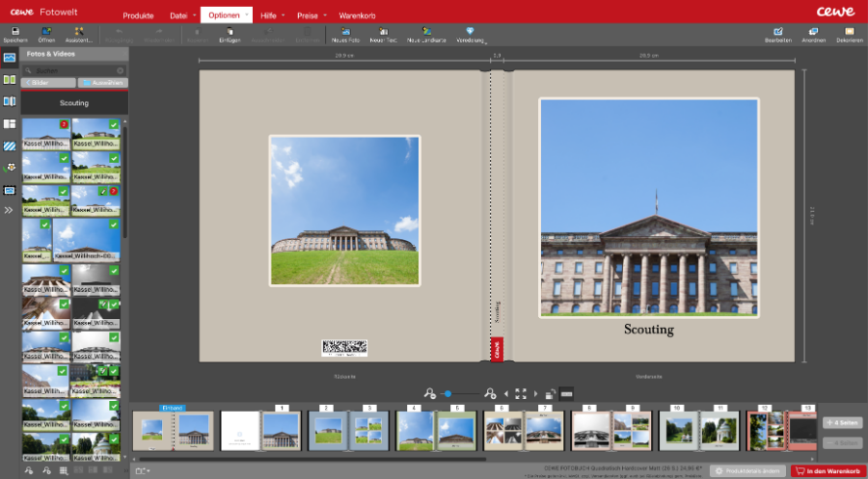Open the Veredelung tool
This screenshot has width=868, height=479.
[x=471, y=33]
